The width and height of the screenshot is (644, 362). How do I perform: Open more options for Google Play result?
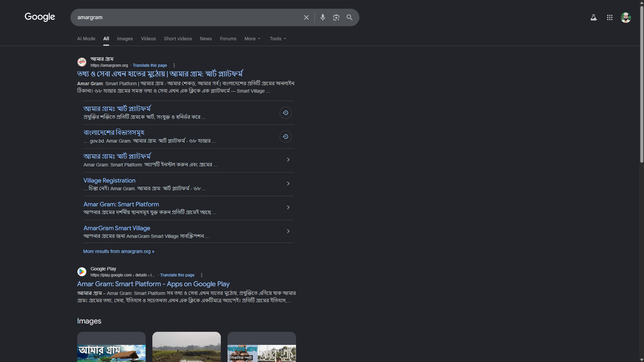coord(201,275)
